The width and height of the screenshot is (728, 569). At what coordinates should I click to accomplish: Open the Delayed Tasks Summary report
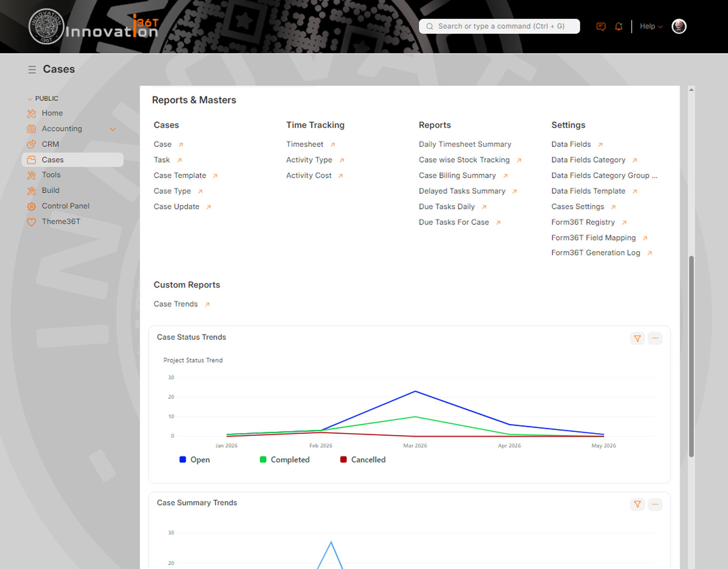pyautogui.click(x=462, y=191)
